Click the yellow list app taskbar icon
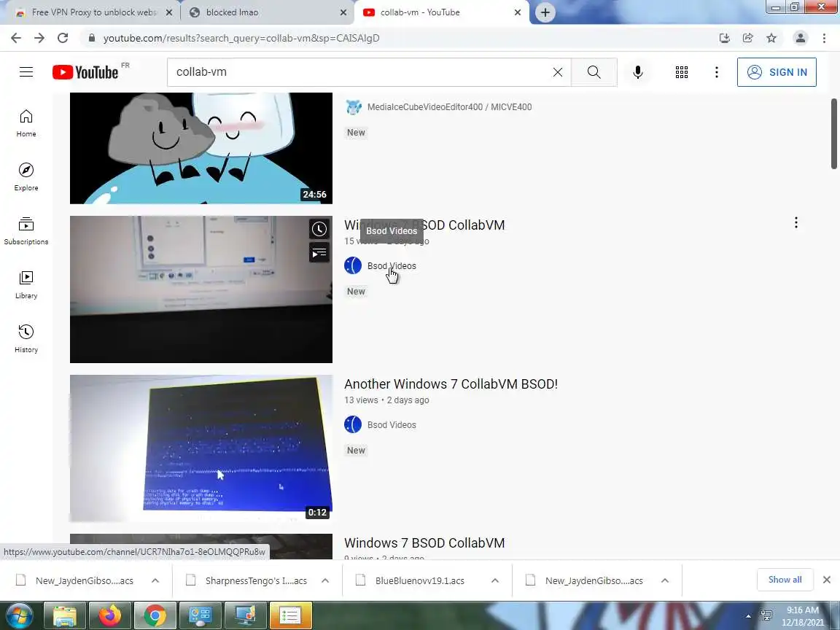This screenshot has height=630, width=840. click(290, 616)
